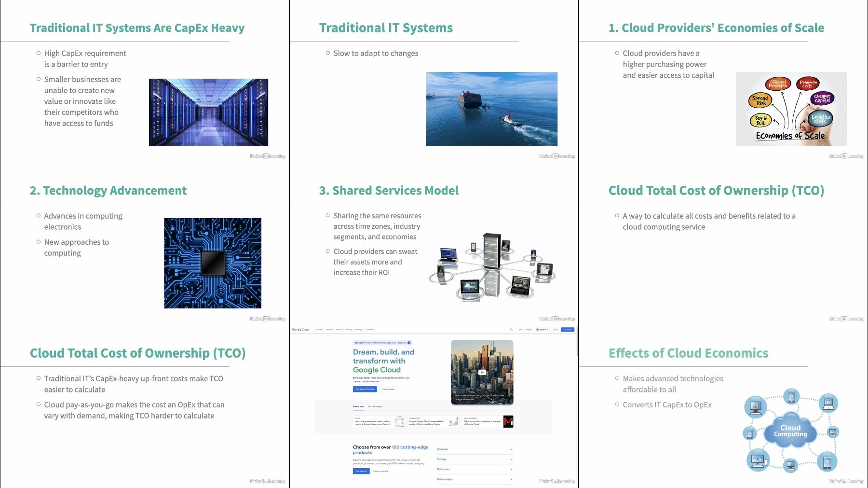
Task: Click 'Effects of Cloud Economics' slide title
Action: [688, 353]
